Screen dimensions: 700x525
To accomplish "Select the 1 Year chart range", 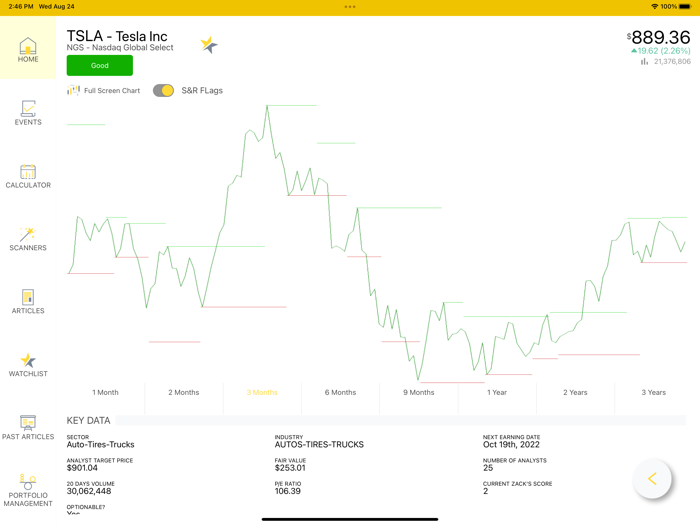I will 497,392.
